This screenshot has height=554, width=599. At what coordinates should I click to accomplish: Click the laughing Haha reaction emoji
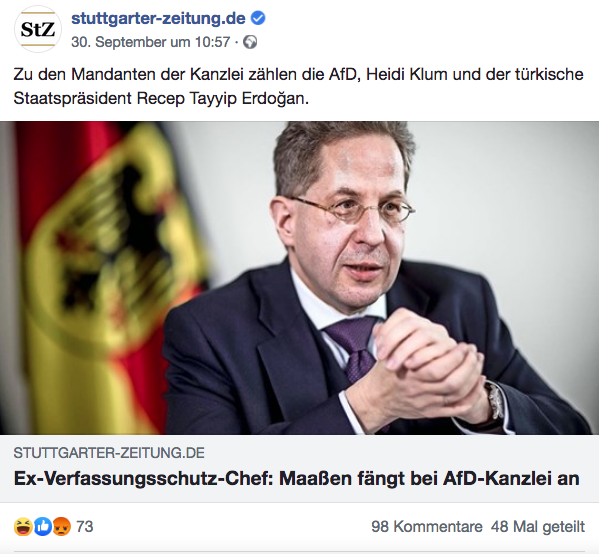(x=23, y=526)
